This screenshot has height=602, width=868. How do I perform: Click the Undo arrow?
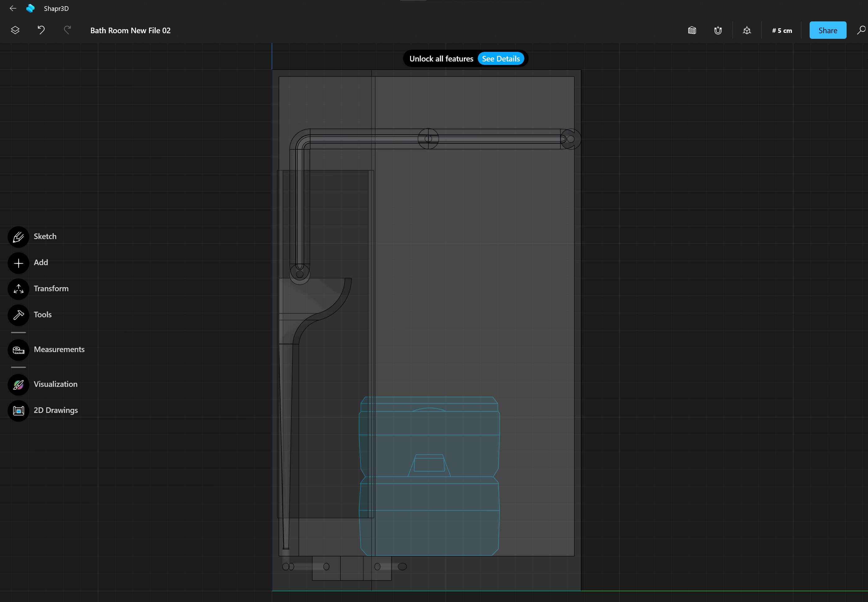(41, 30)
